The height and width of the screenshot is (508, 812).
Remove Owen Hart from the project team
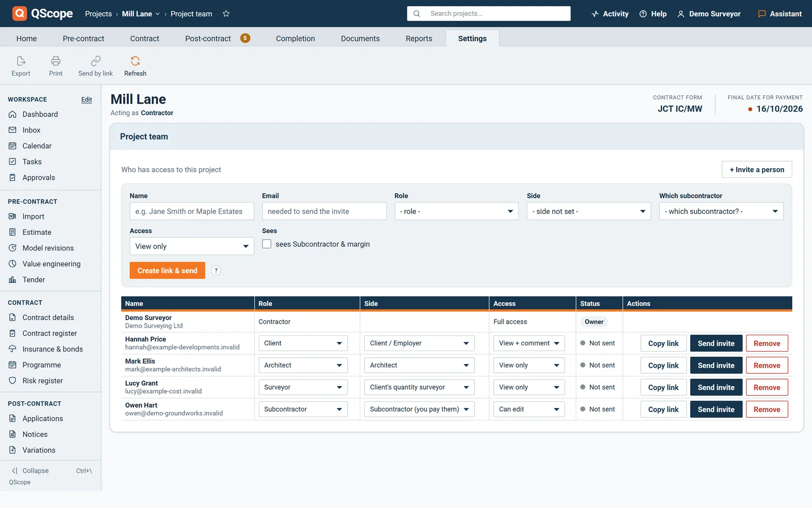point(767,409)
